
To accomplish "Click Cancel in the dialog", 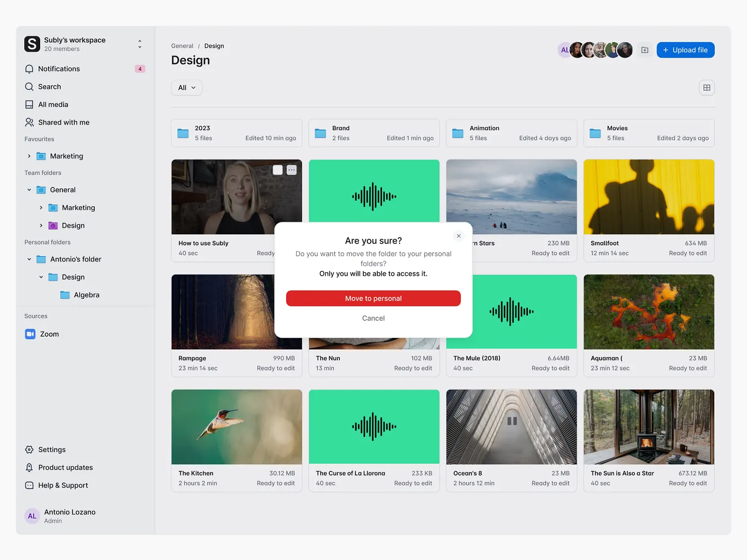I will [x=373, y=319].
